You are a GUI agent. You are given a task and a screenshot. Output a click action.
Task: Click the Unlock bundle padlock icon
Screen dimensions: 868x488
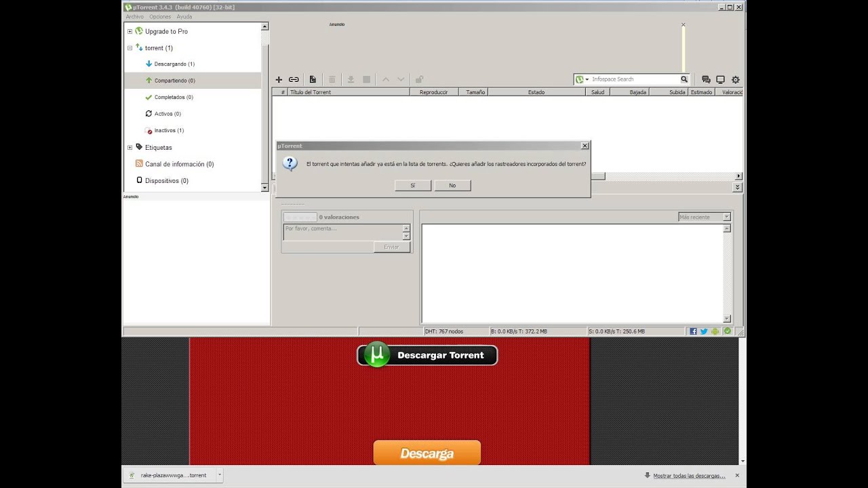419,79
